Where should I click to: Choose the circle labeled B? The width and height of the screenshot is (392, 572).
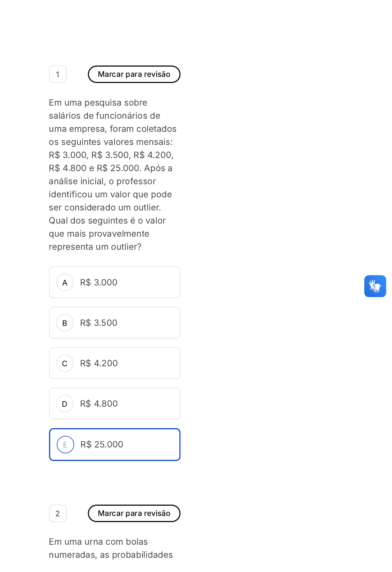65,323
